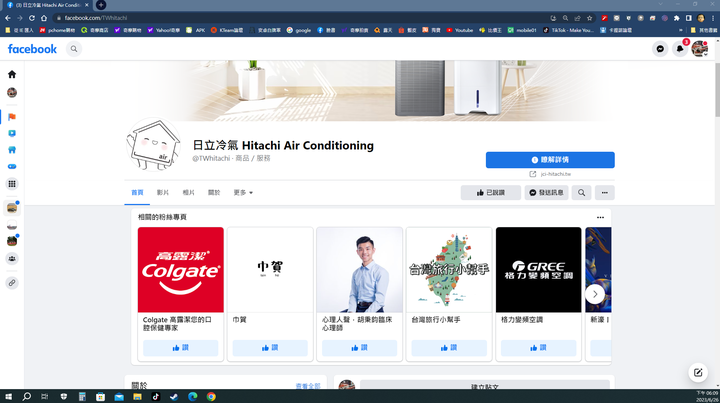Select the 首頁 tab
Screen dimensions: 720x403
pos(137,193)
